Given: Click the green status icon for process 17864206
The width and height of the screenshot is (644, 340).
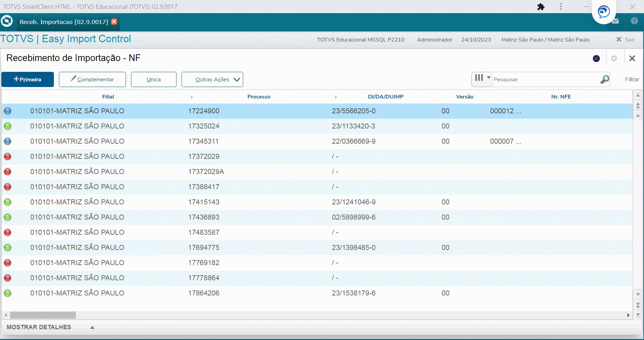Looking at the screenshot, I should pos(7,293).
